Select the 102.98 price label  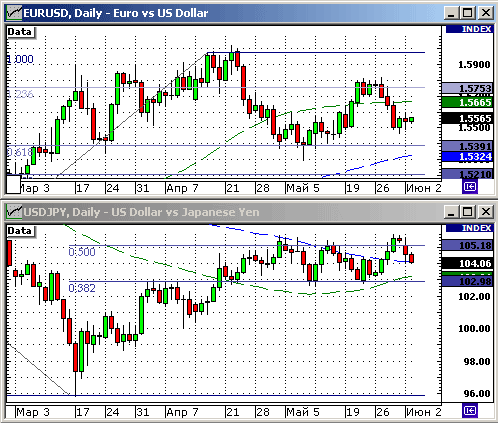click(x=467, y=281)
